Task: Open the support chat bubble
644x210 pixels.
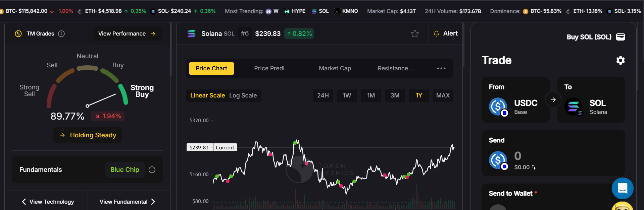Action: pyautogui.click(x=623, y=188)
